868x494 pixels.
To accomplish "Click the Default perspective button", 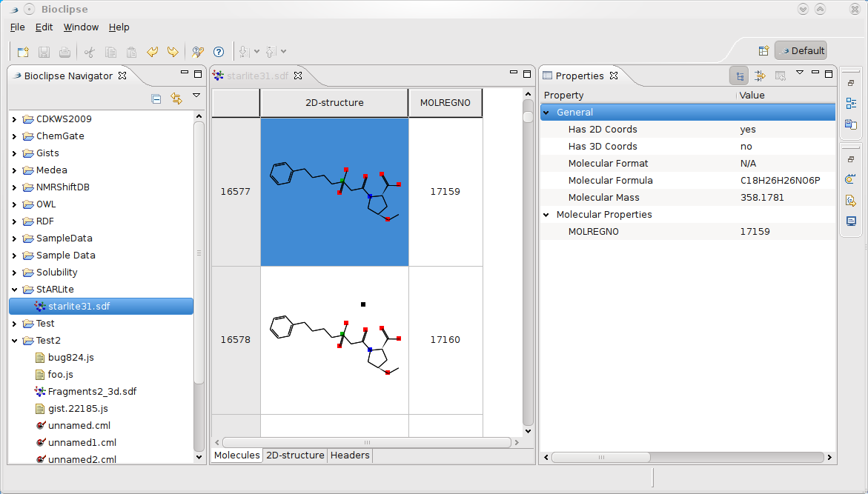I will pos(801,51).
